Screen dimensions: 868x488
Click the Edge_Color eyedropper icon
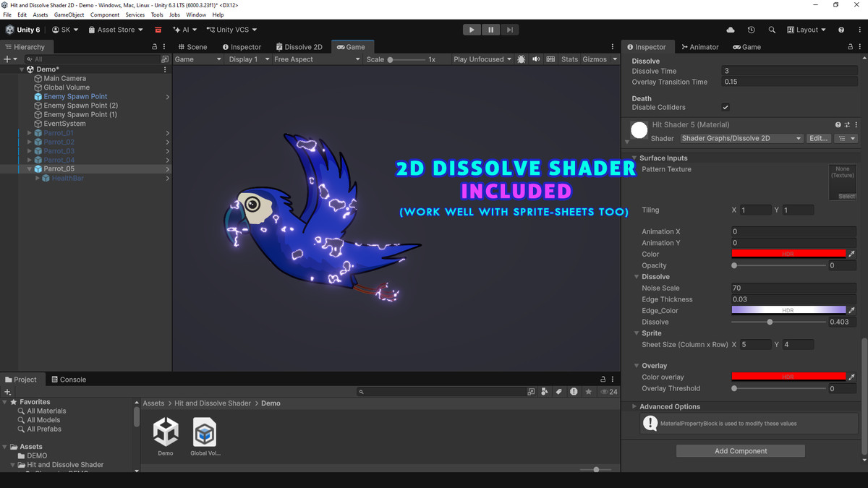(x=851, y=311)
